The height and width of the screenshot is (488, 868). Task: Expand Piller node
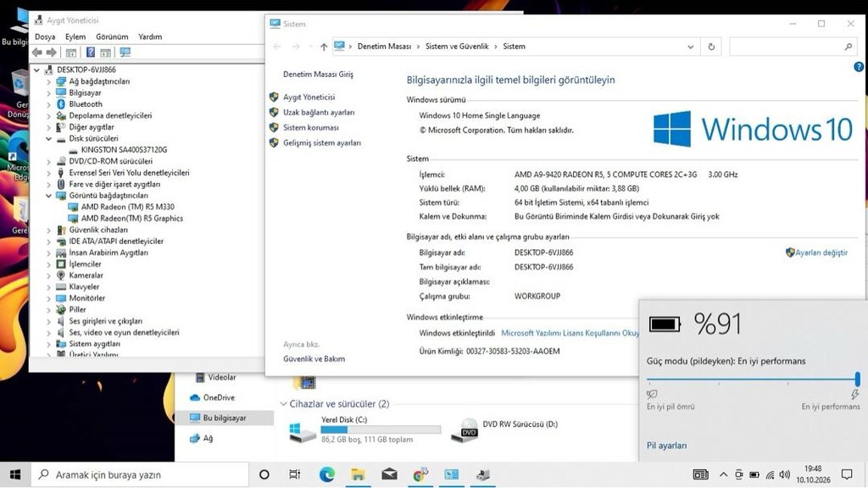pos(48,309)
